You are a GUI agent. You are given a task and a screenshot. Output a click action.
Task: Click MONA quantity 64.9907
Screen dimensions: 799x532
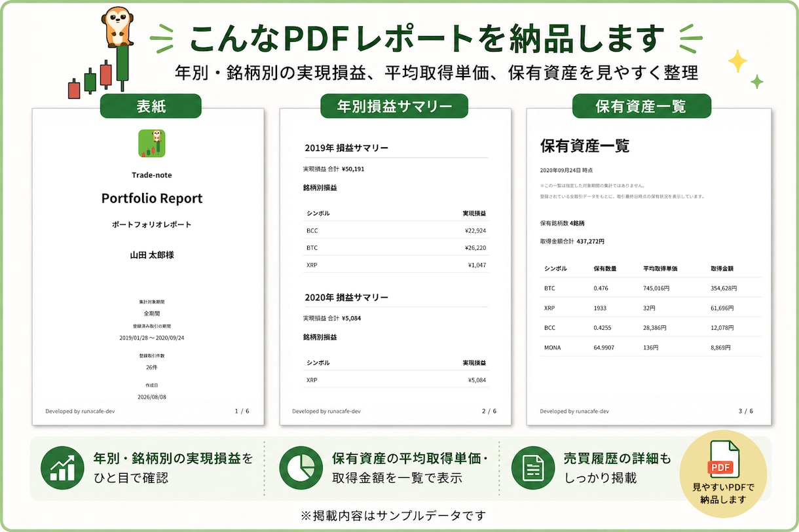tap(604, 347)
